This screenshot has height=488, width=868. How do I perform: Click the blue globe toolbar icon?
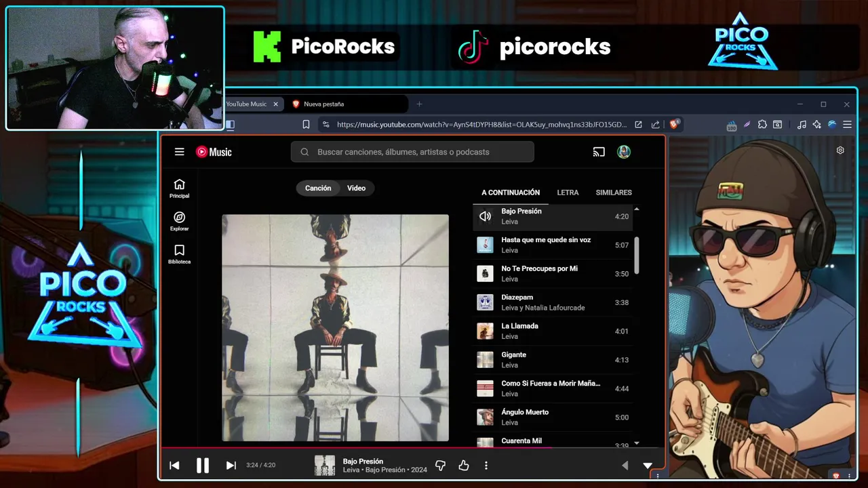click(832, 125)
